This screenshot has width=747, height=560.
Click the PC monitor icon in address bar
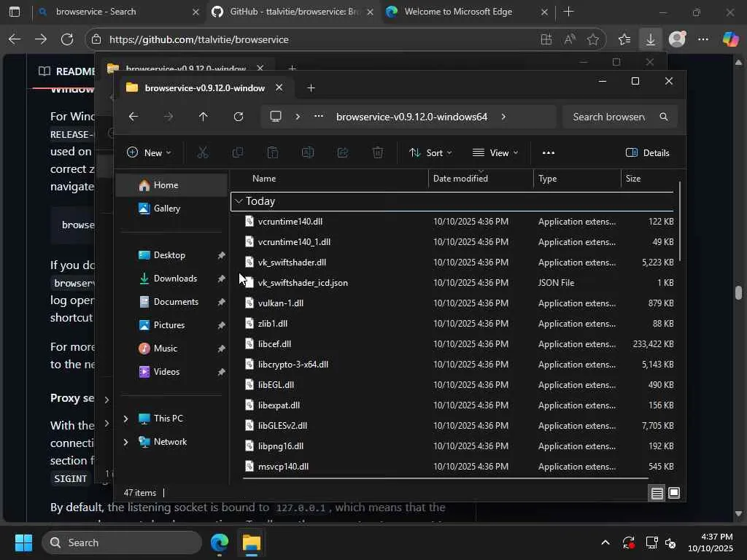pyautogui.click(x=275, y=117)
